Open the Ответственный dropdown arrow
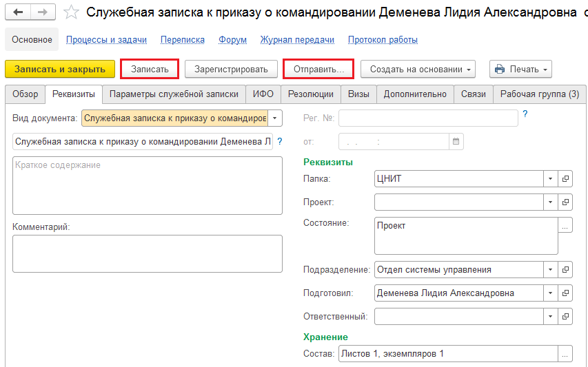Screen dimensions: 588x367 (551, 317)
